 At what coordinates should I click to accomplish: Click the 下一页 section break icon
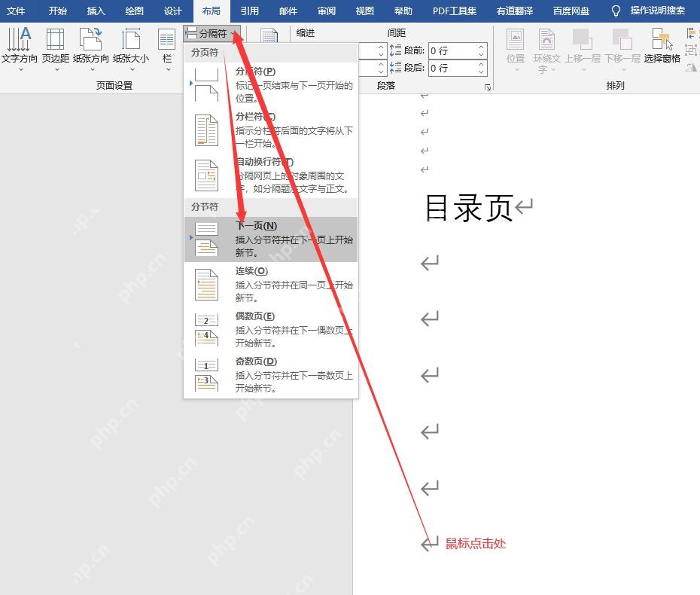tap(207, 240)
